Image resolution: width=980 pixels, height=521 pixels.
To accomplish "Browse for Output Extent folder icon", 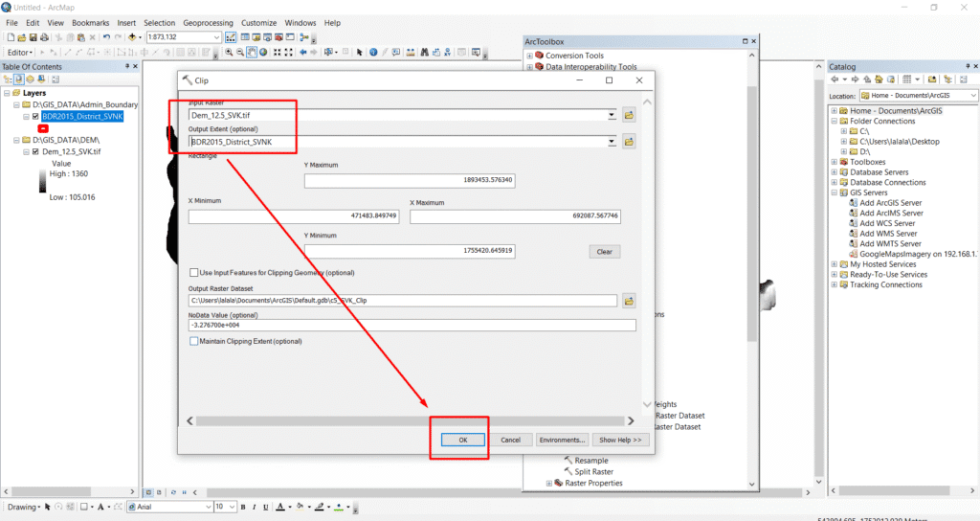I will click(x=629, y=142).
